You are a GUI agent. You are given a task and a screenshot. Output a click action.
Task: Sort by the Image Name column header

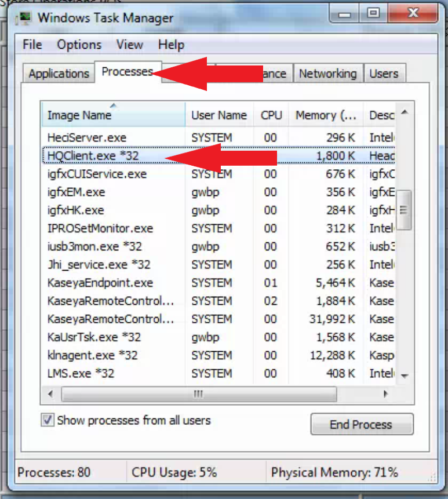[113, 115]
